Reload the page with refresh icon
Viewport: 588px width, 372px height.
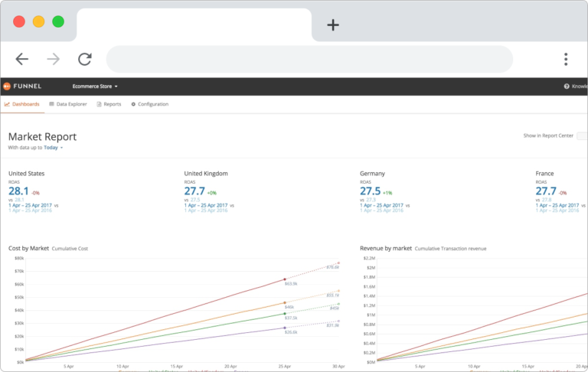coord(85,59)
